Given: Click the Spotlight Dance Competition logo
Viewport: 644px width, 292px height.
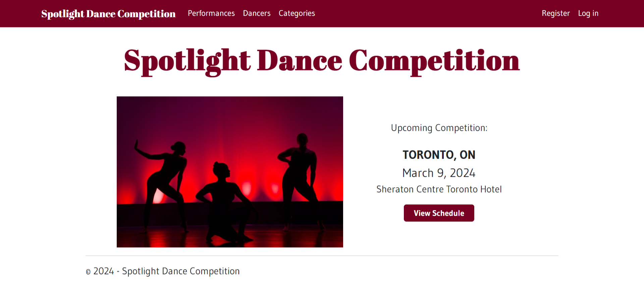Looking at the screenshot, I should 108,13.
